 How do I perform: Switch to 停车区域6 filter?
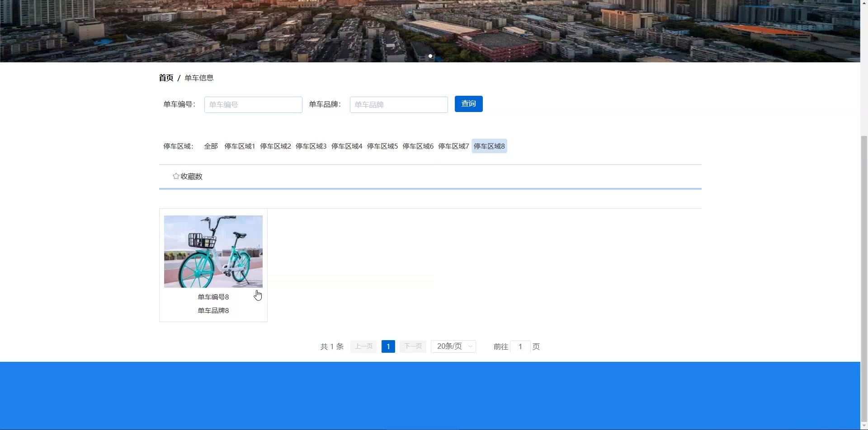point(418,146)
